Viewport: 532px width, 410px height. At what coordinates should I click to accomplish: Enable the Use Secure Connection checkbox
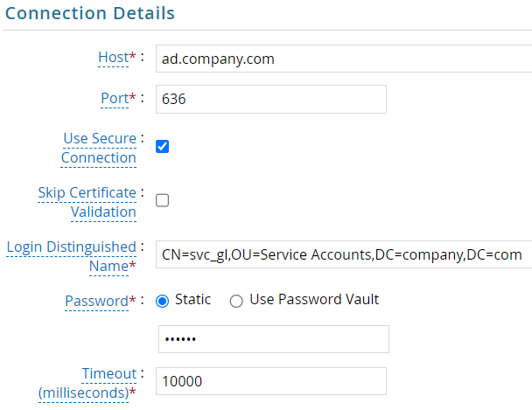[x=162, y=147]
